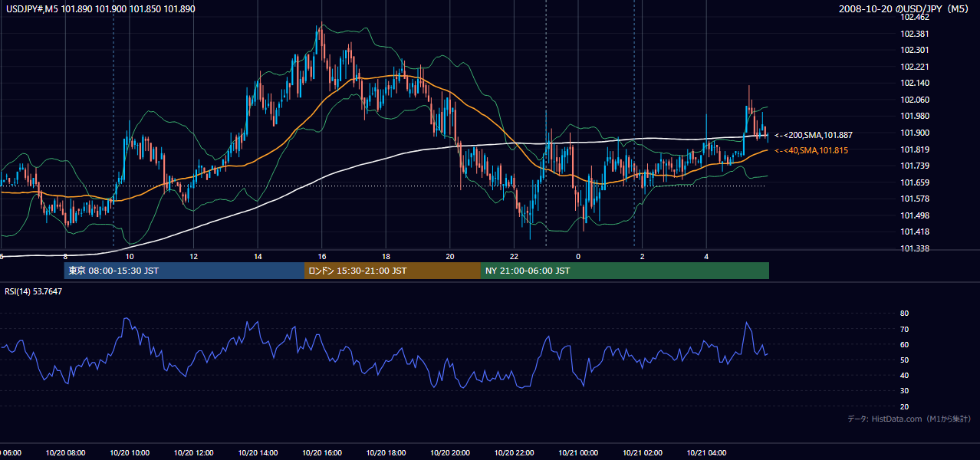The height and width of the screenshot is (460, 980).
Task: Click the 10/21 02:00 time axis label
Action: coord(642,453)
